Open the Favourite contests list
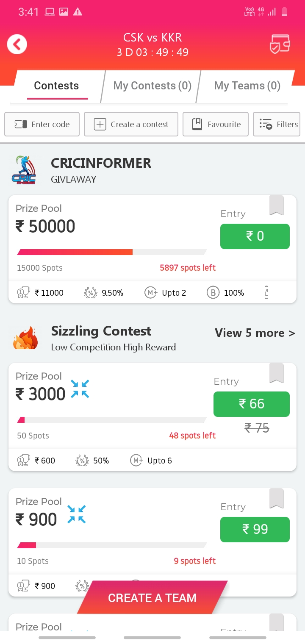Screen dimensions: 305x644 [216, 124]
